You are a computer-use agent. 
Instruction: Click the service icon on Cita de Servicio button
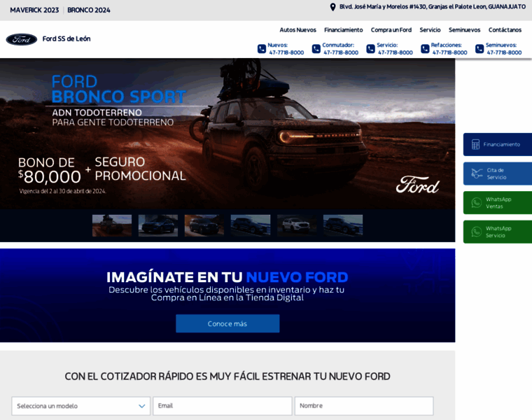click(x=477, y=174)
